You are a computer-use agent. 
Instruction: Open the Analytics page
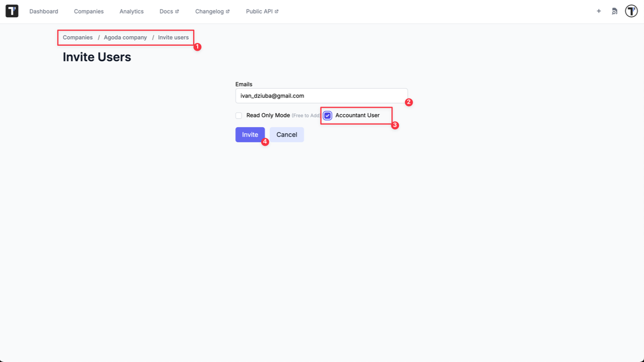[x=131, y=11]
